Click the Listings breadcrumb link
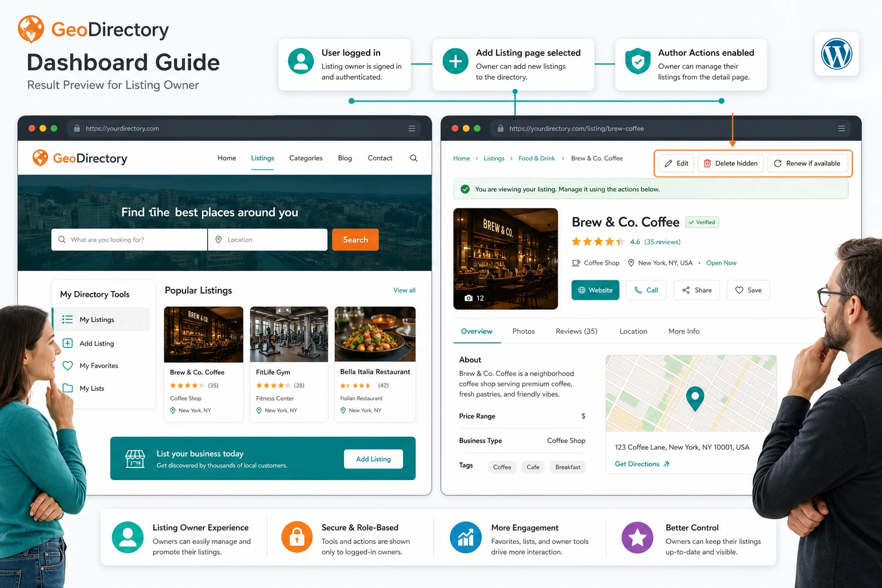Screen dimensions: 882x588 494,158
